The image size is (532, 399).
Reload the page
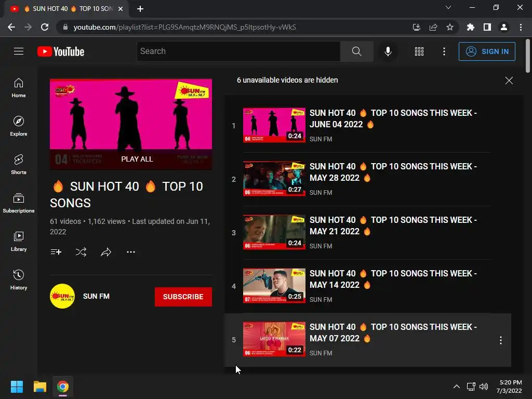45,27
